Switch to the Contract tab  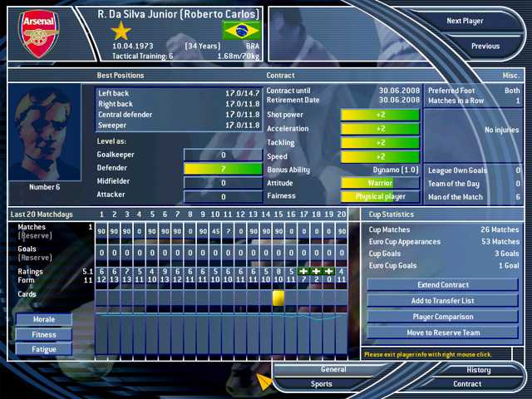pos(467,384)
